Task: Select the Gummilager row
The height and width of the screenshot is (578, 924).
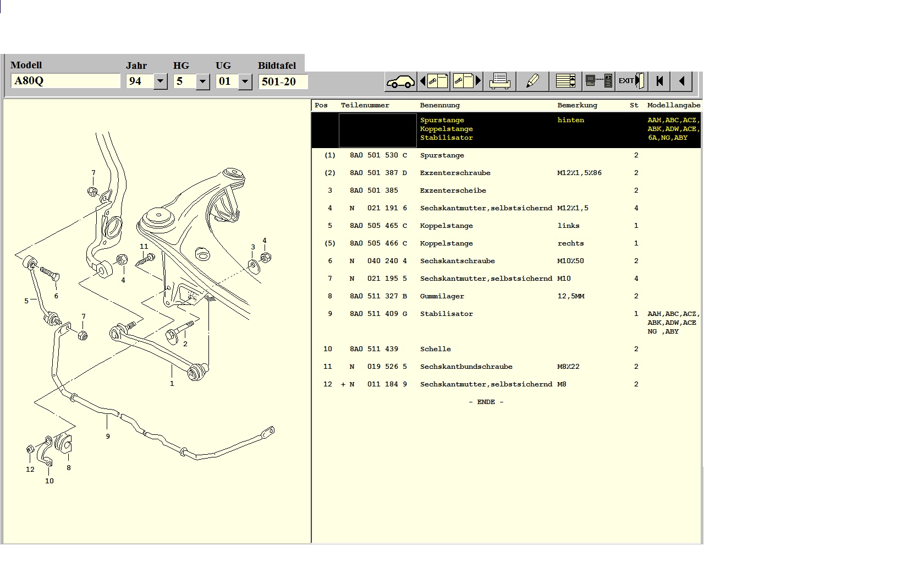Action: tap(506, 296)
